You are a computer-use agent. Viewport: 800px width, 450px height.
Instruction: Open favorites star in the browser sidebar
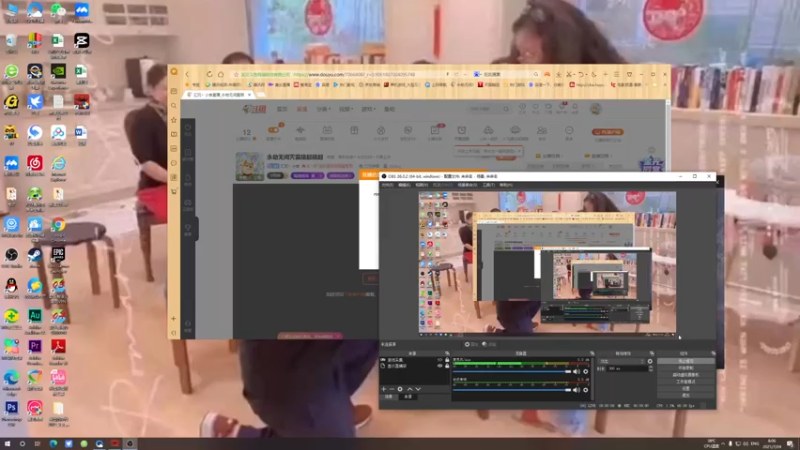tap(174, 120)
